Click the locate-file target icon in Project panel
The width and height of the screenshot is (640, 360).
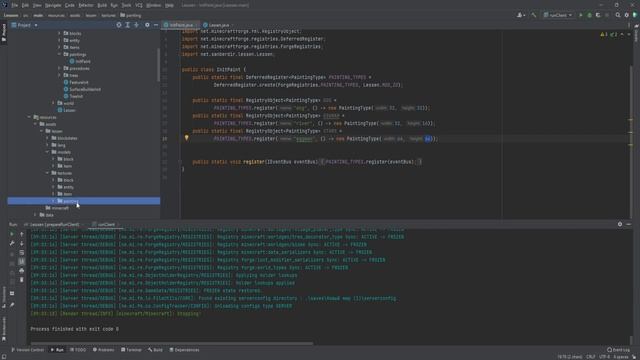pos(119,25)
